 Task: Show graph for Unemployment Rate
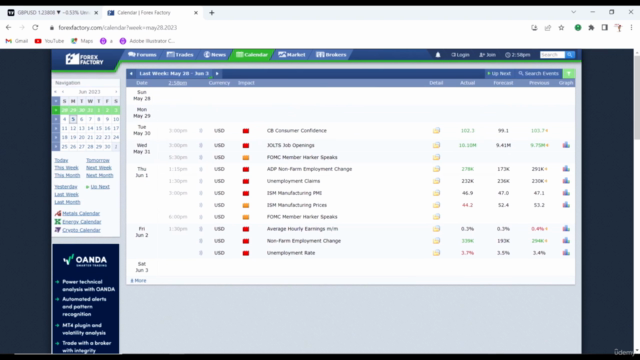click(566, 253)
